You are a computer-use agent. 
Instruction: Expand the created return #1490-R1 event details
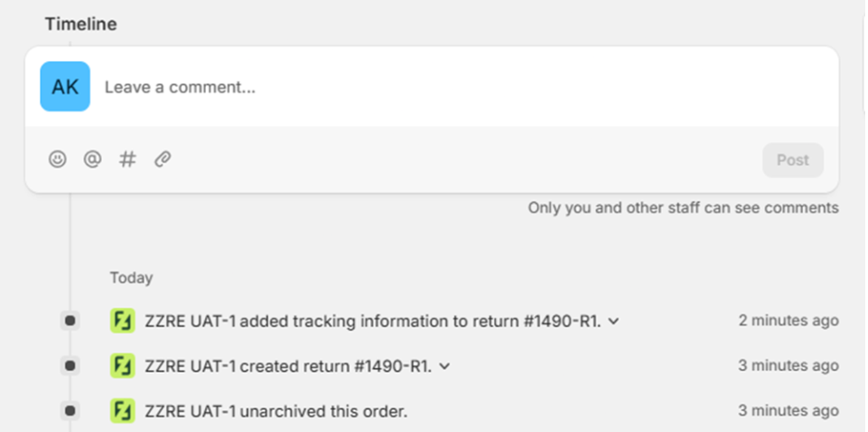444,366
